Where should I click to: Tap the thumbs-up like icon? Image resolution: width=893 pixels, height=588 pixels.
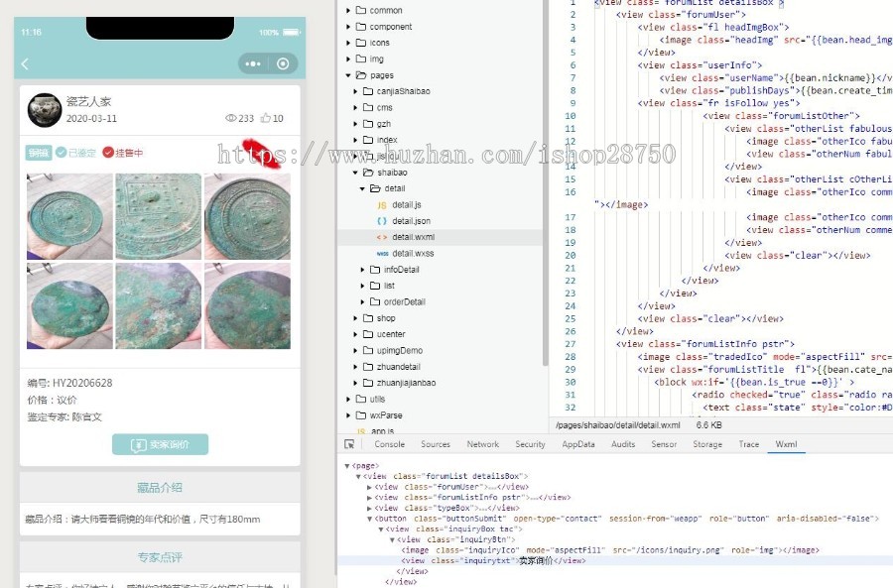click(265, 118)
